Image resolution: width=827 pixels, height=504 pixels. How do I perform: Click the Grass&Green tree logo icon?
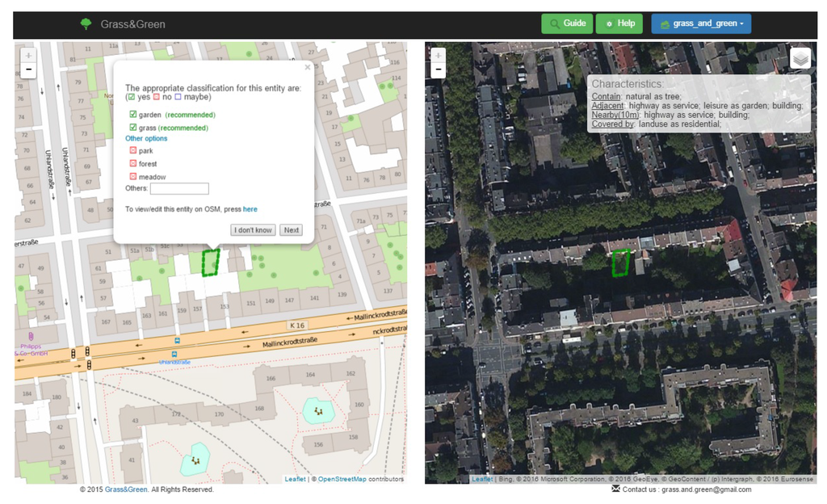(86, 24)
